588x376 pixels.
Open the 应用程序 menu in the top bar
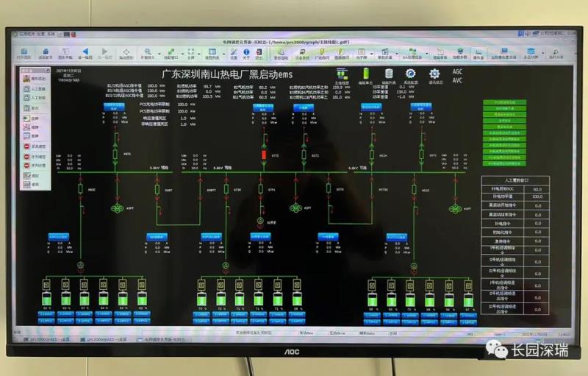[25, 34]
